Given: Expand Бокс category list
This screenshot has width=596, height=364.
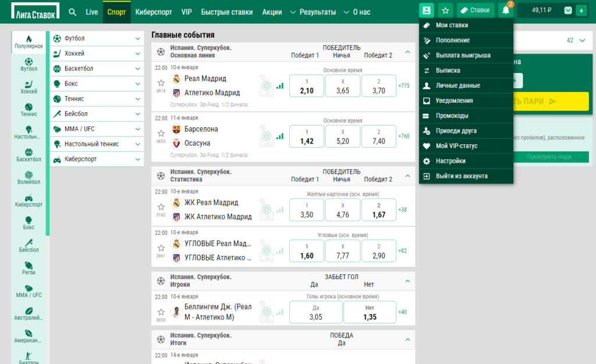Looking at the screenshot, I should [x=137, y=84].
